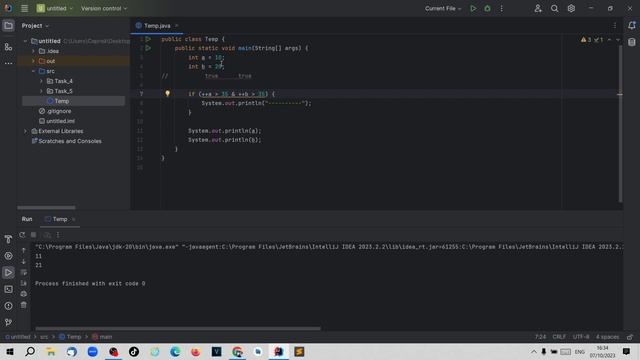Toggle scroll to end of console
This screenshot has width=640, height=360.
(24, 283)
